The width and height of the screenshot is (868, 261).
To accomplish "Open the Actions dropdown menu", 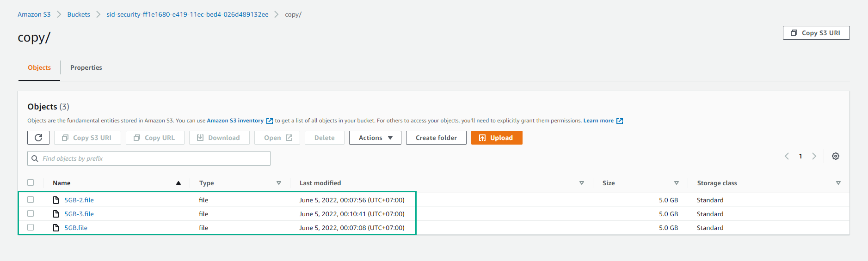I will 375,138.
